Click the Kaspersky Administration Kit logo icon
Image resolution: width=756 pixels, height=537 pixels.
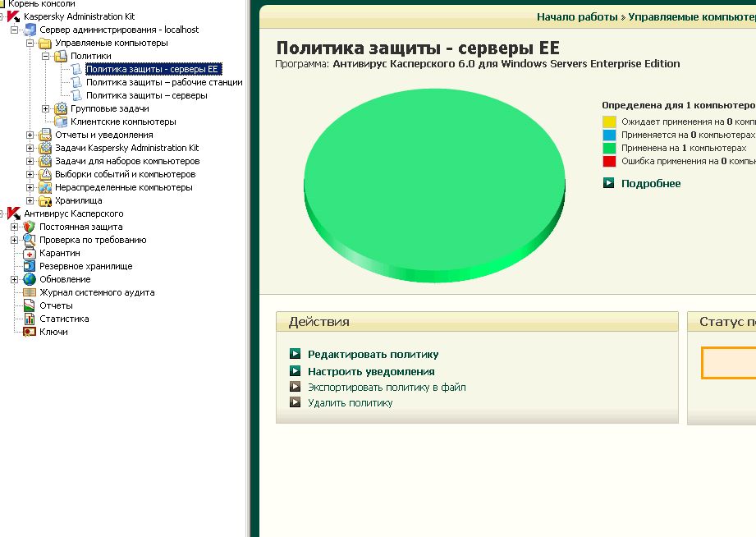pyautogui.click(x=14, y=16)
